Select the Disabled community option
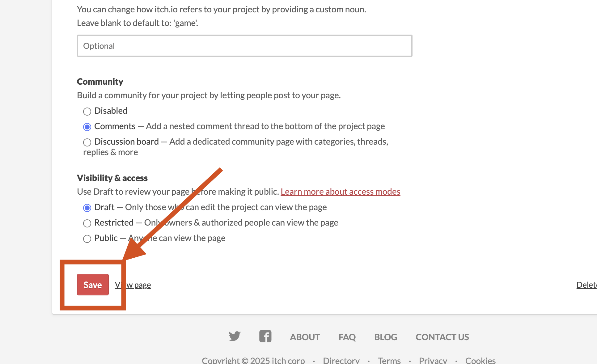This screenshot has width=597, height=364. click(87, 111)
